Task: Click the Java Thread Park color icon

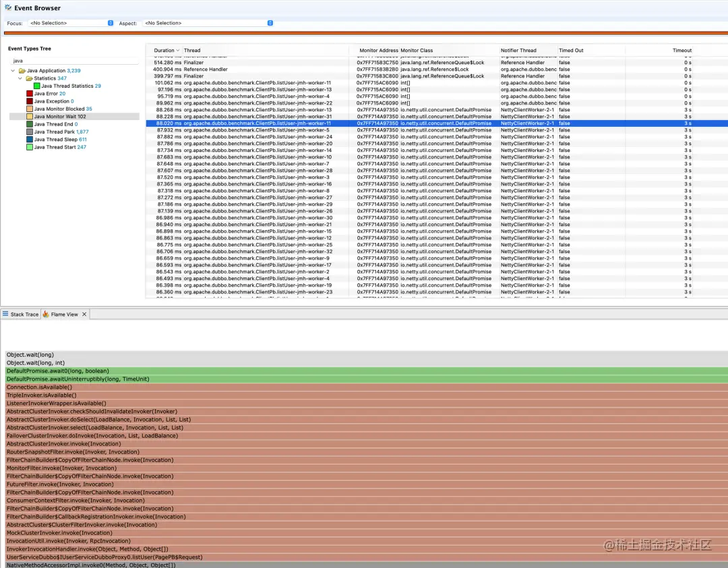Action: [30, 132]
